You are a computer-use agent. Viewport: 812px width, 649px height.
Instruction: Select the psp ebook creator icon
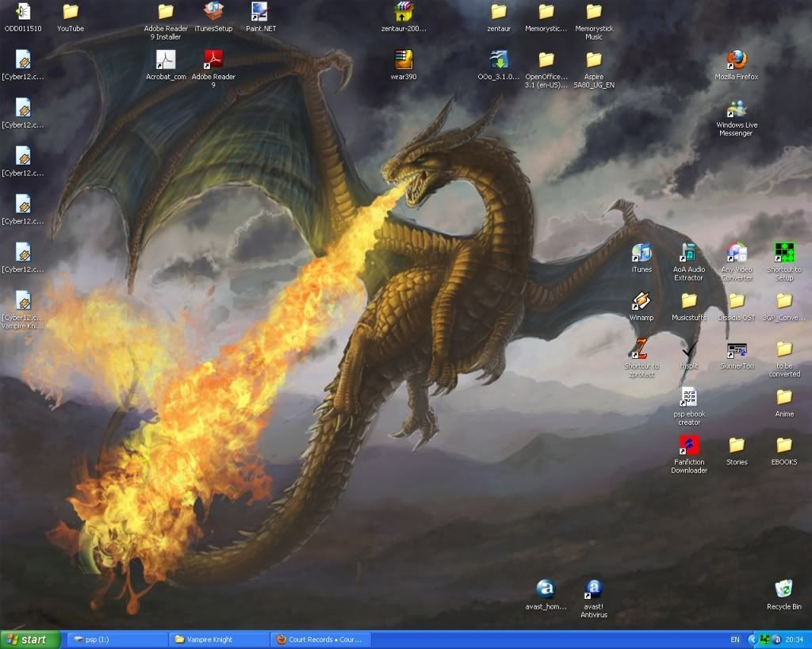pos(689,397)
